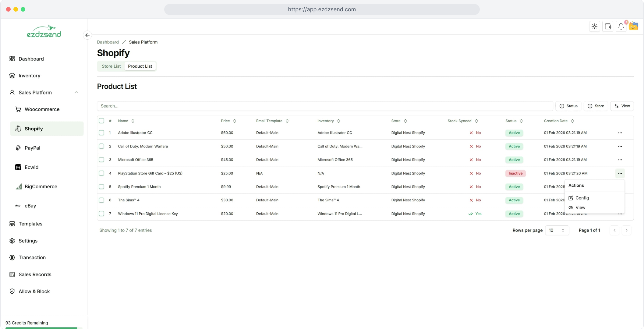The width and height of the screenshot is (644, 329).
Task: Check the select-all checkbox in table header
Action: point(101,121)
